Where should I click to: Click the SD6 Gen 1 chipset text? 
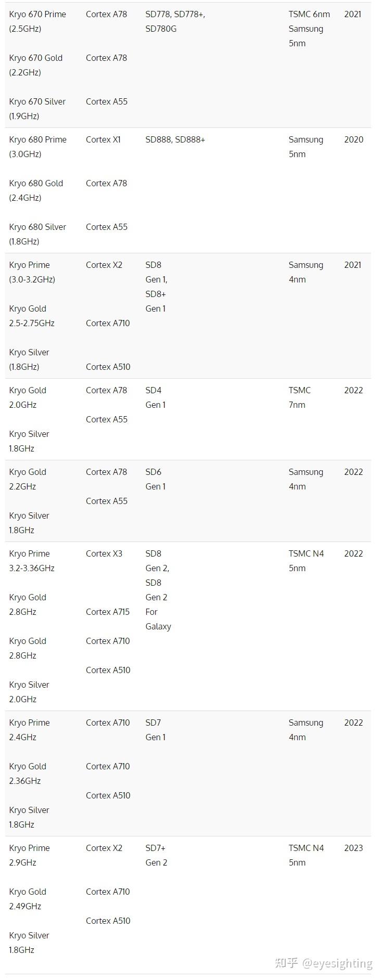155,479
